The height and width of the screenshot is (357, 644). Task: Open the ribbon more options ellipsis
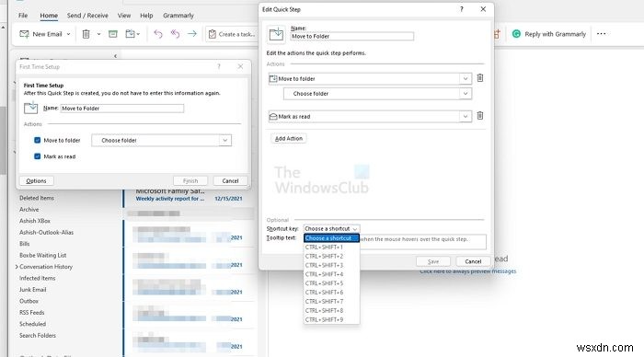click(x=601, y=34)
